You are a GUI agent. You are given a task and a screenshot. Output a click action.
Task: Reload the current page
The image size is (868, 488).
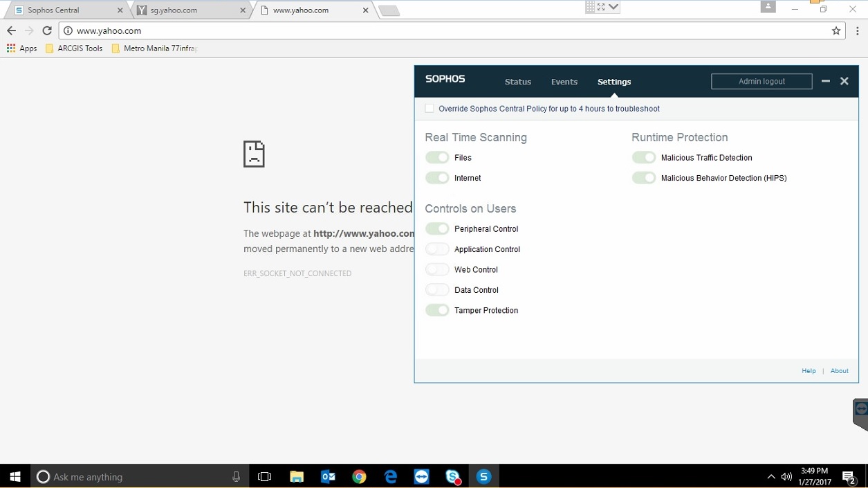tap(47, 30)
